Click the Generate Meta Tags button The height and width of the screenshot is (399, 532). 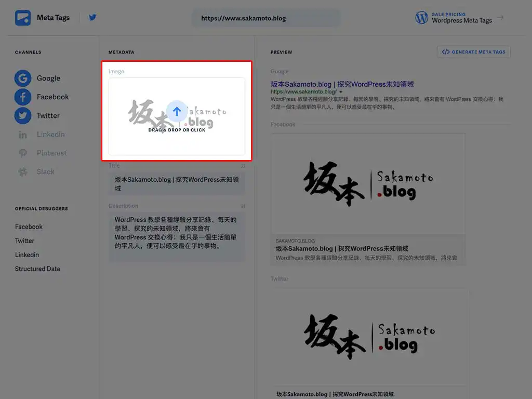tap(474, 52)
